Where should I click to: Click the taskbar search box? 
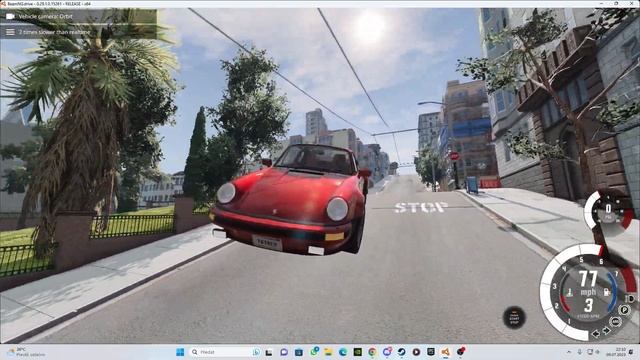click(x=225, y=352)
